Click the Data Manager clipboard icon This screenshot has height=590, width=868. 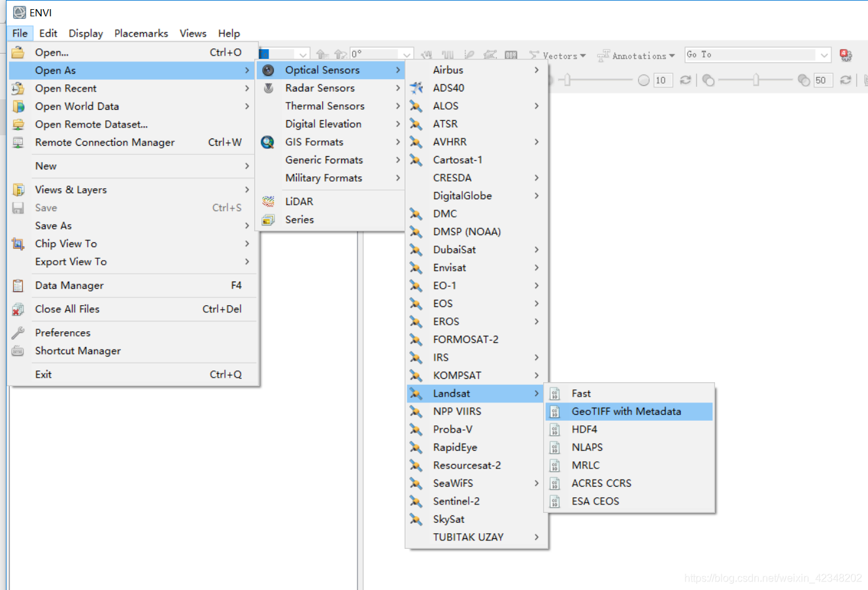pos(18,286)
